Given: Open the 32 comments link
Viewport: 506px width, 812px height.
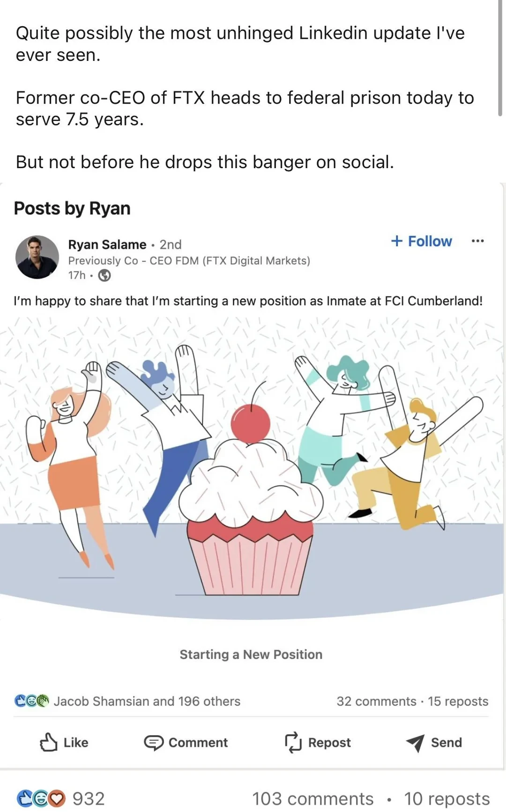Looking at the screenshot, I should (376, 701).
